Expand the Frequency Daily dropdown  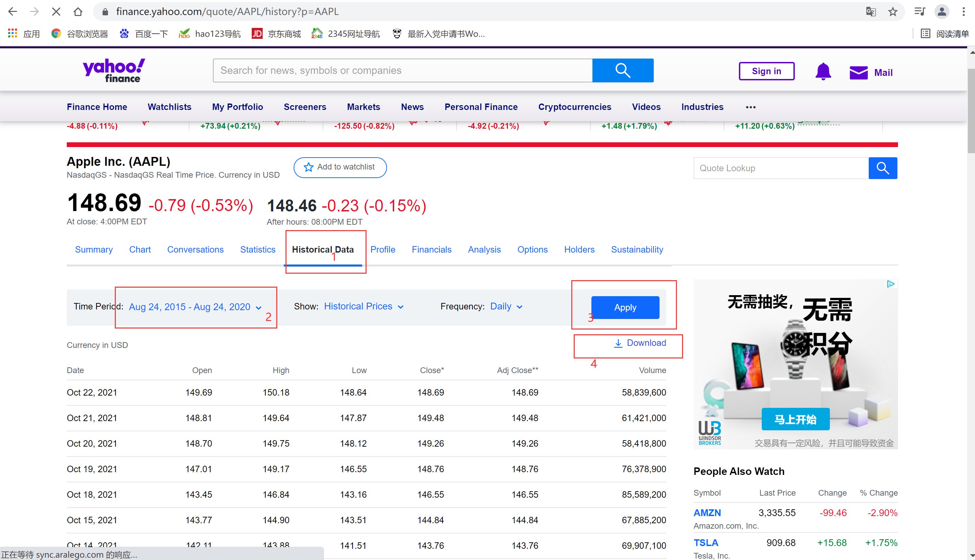click(506, 306)
